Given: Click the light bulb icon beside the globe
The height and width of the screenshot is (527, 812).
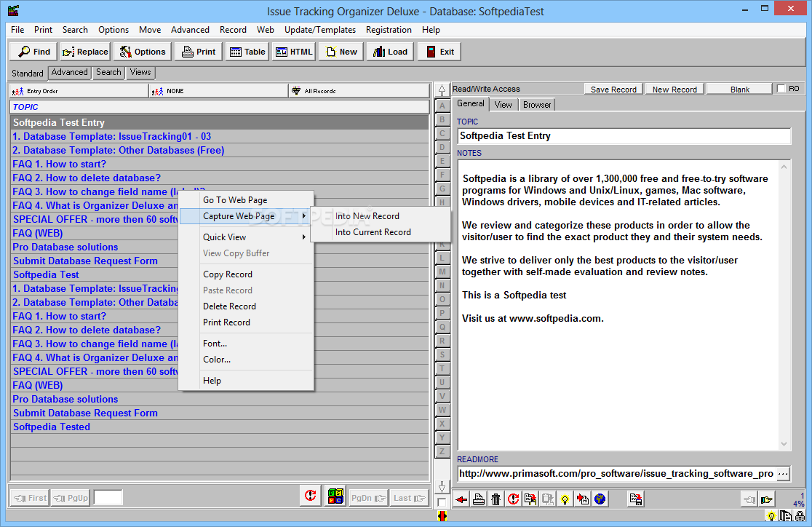Looking at the screenshot, I should click(565, 499).
